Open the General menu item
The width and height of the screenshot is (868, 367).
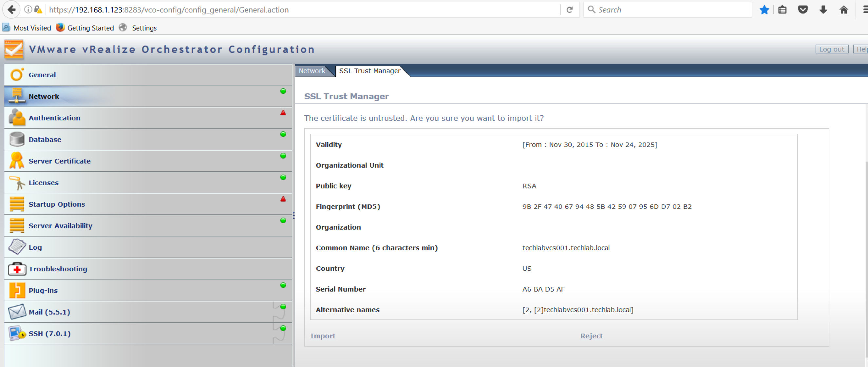148,74
